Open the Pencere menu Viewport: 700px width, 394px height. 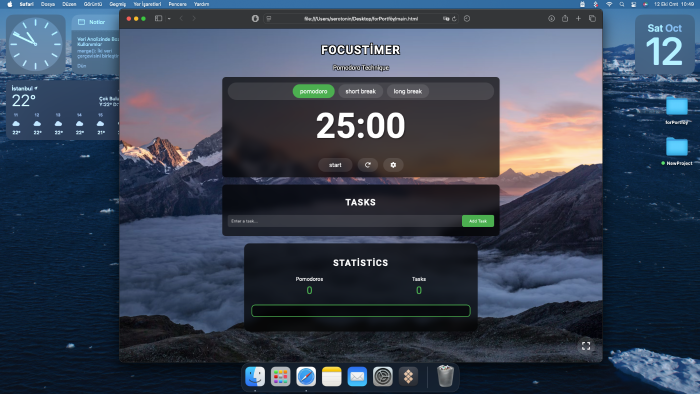click(x=178, y=4)
